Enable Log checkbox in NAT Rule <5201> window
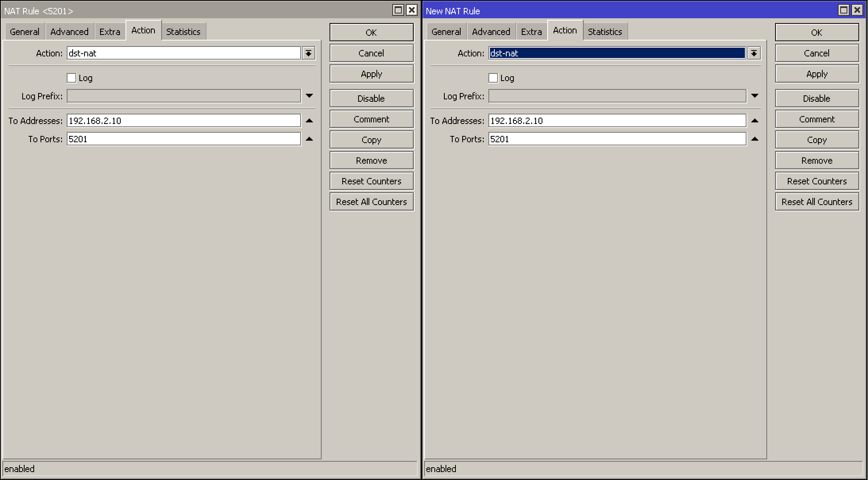Viewport: 868px width, 480px height. click(71, 78)
